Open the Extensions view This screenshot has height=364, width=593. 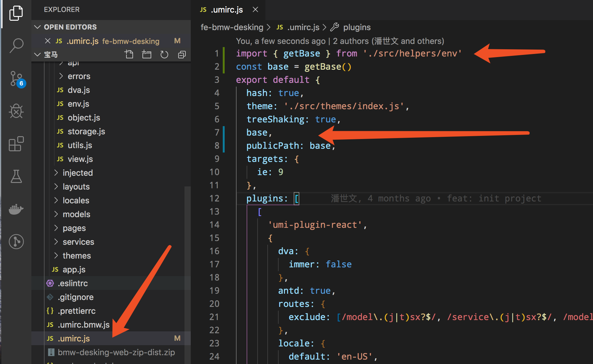pyautogui.click(x=16, y=144)
